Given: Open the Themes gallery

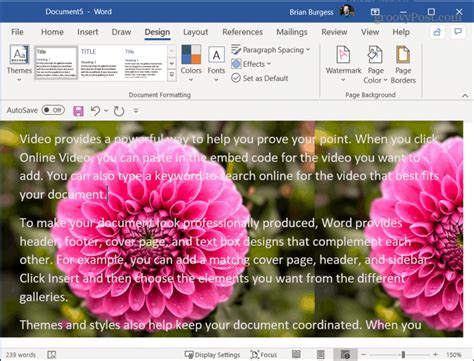Looking at the screenshot, I should [x=19, y=63].
